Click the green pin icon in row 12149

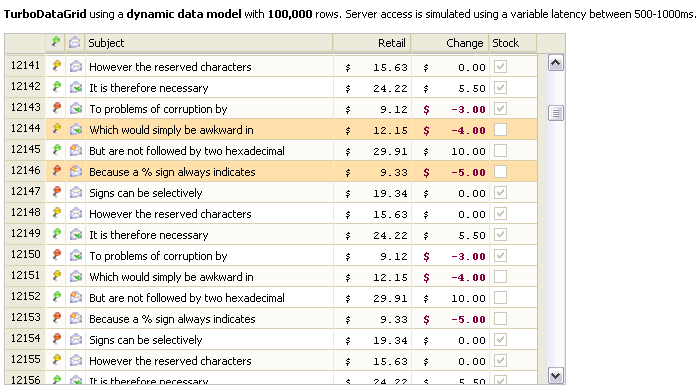point(56,234)
